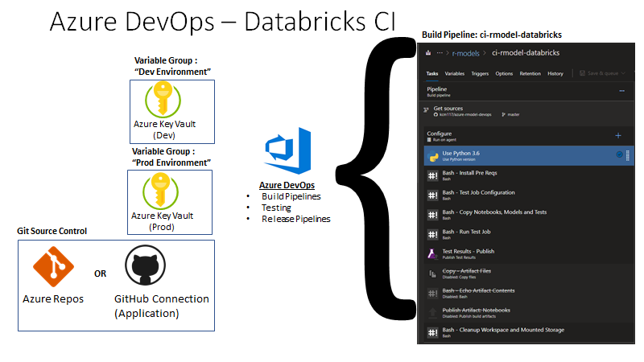
Task: Add a task with the Configure plus icon
Action: [x=618, y=135]
